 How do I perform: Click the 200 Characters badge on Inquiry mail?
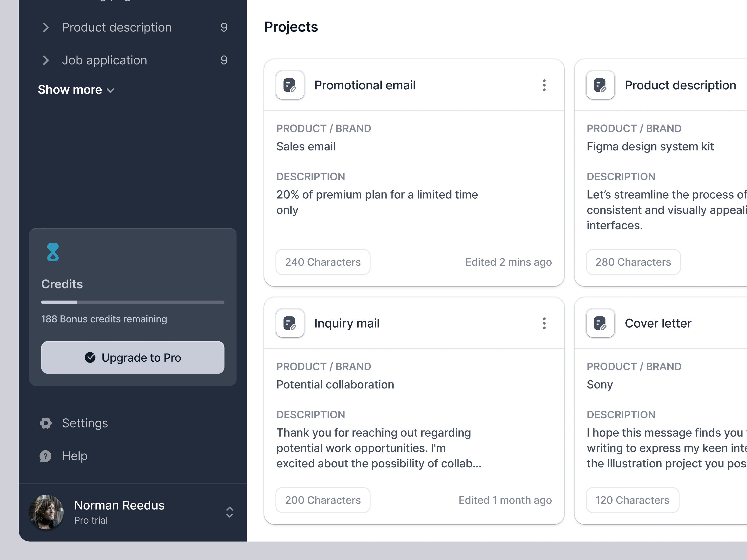tap(323, 500)
